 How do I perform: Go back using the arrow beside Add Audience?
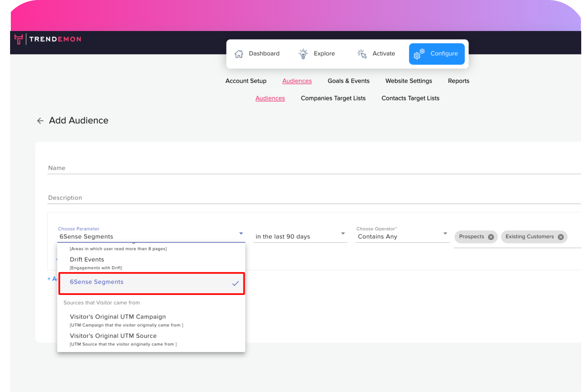pos(40,121)
